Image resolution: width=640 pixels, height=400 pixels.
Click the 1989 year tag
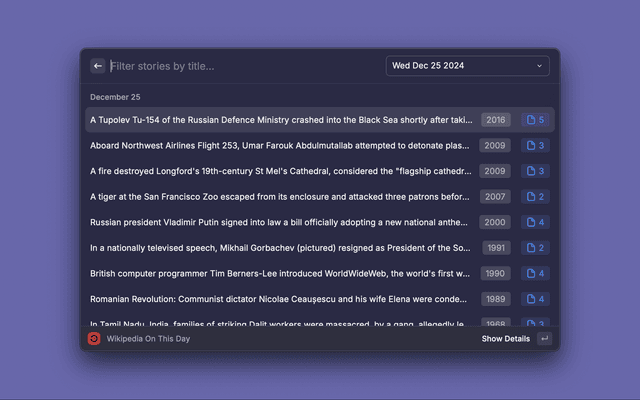click(495, 299)
